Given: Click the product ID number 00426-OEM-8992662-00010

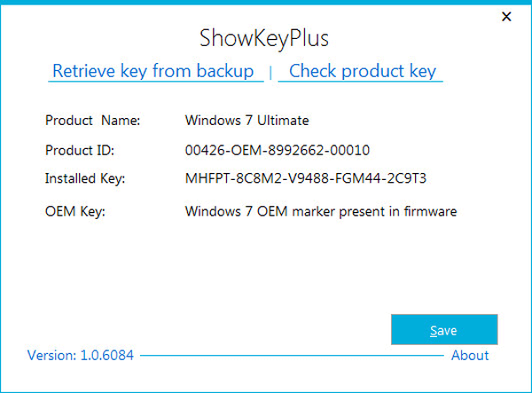Looking at the screenshot, I should (x=278, y=149).
